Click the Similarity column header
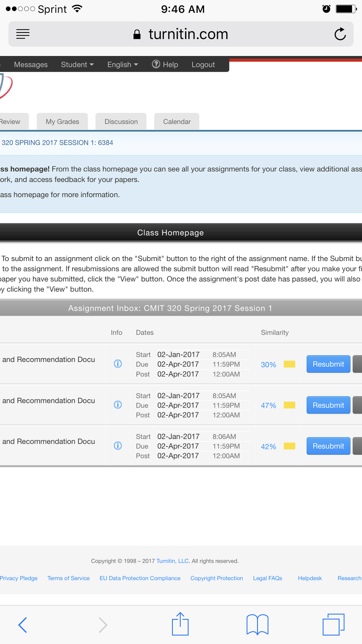This screenshot has height=644, width=362. pyautogui.click(x=275, y=332)
